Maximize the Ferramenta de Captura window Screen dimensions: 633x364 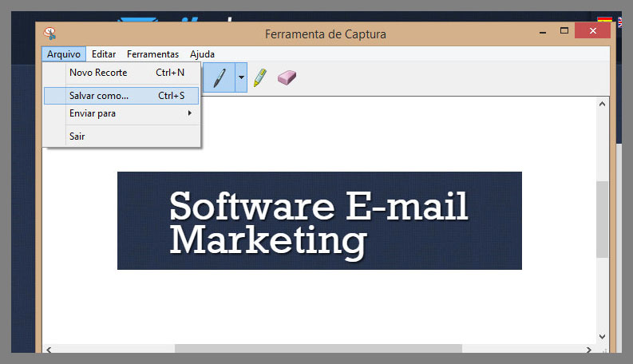pyautogui.click(x=564, y=30)
